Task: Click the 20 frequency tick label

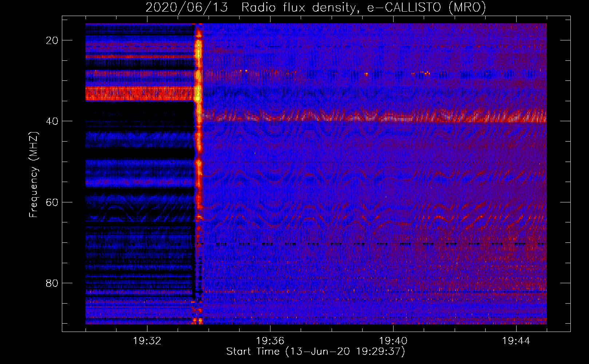Action: [x=52, y=40]
